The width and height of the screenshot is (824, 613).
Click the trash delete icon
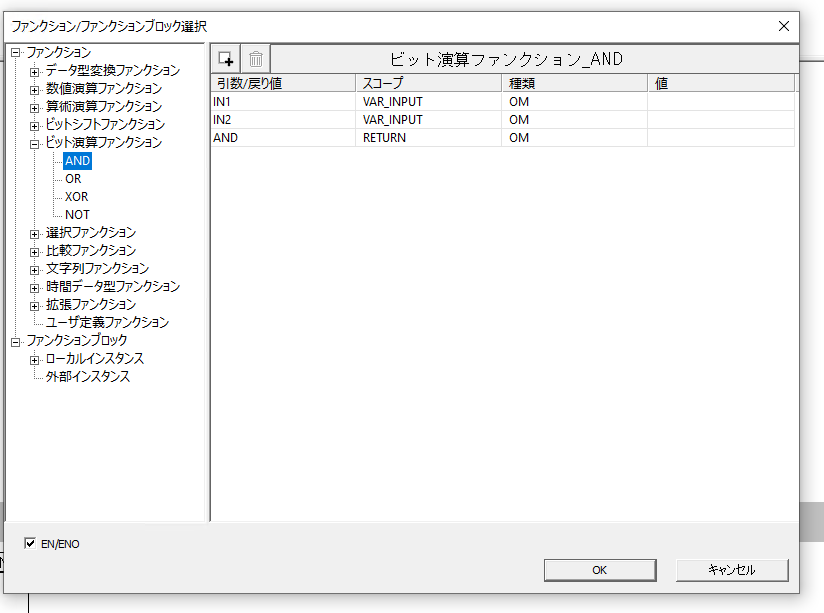click(x=256, y=59)
